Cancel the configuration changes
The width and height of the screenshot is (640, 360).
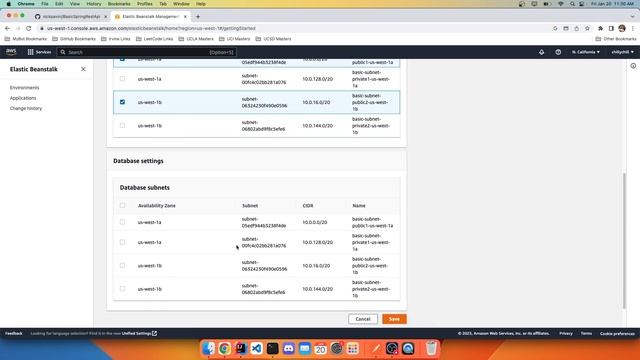[363, 319]
